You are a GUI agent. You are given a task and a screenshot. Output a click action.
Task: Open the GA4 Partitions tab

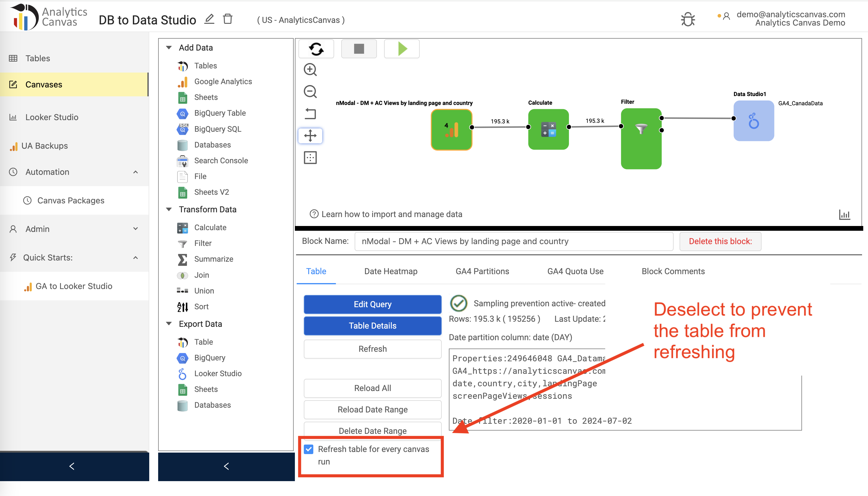click(482, 271)
